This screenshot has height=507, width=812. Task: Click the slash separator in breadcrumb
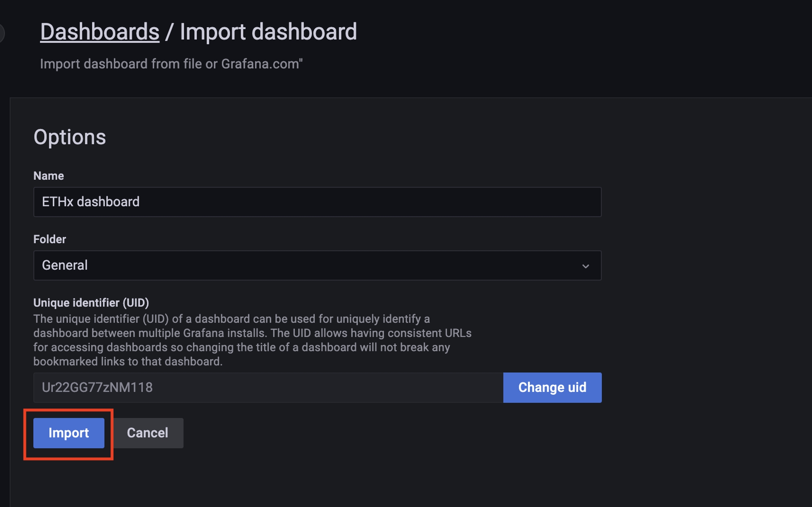169,32
